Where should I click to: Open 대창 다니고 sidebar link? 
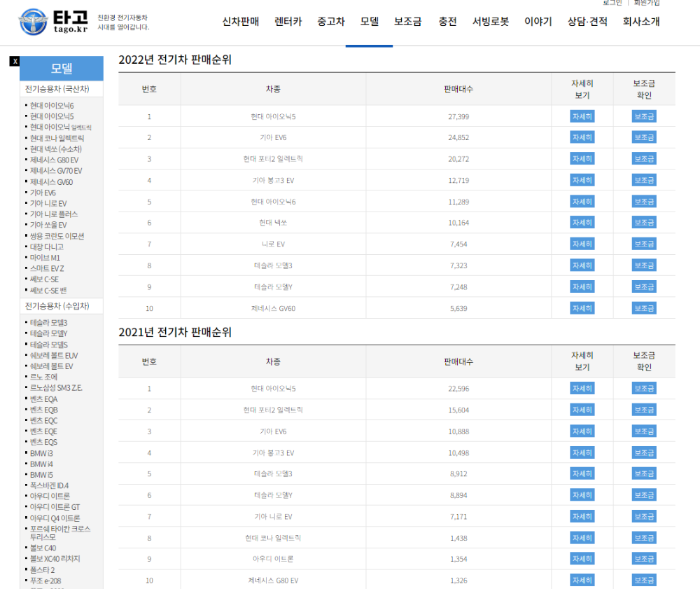click(x=46, y=247)
